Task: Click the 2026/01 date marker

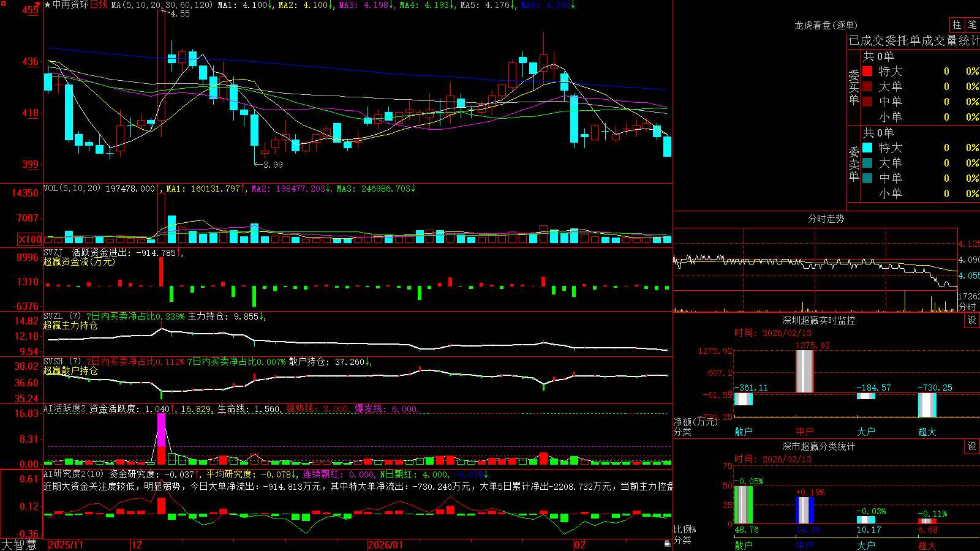Action: coord(385,545)
